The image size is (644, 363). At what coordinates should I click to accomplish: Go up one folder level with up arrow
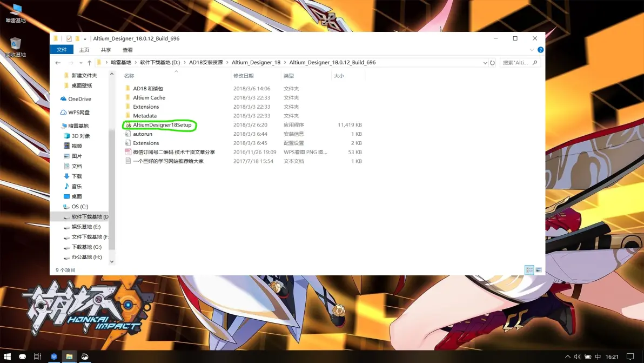[90, 63]
